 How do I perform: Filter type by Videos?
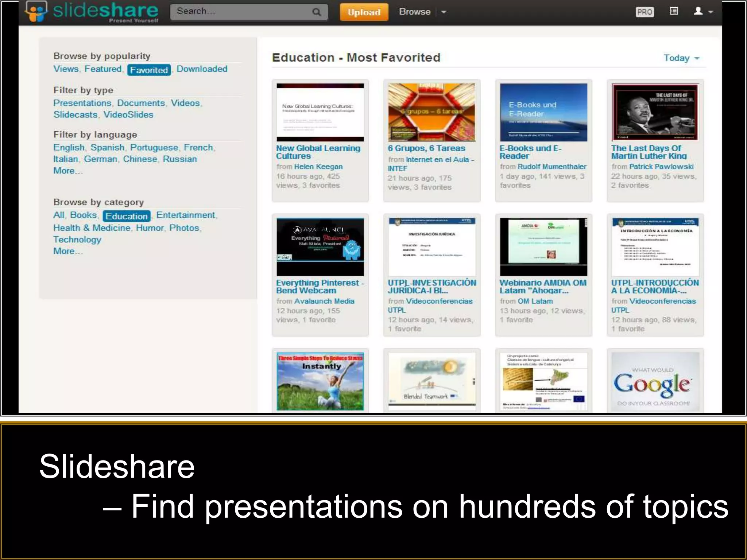(x=185, y=103)
